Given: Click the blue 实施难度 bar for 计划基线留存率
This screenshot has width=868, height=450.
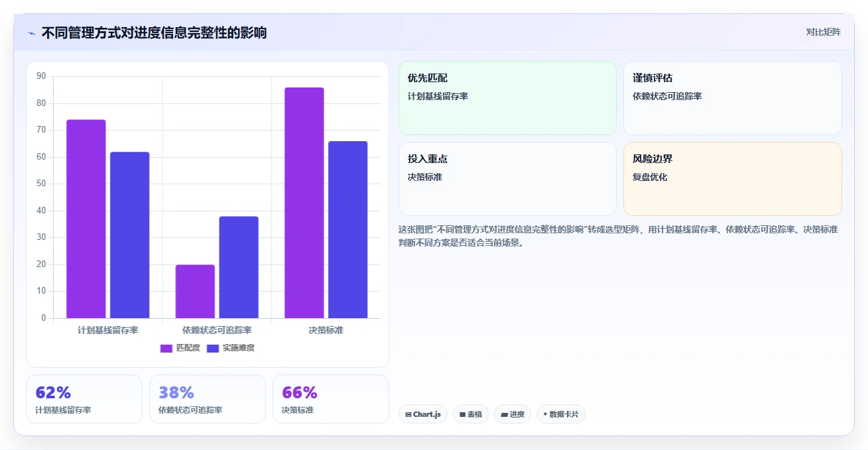Looking at the screenshot, I should 130,235.
